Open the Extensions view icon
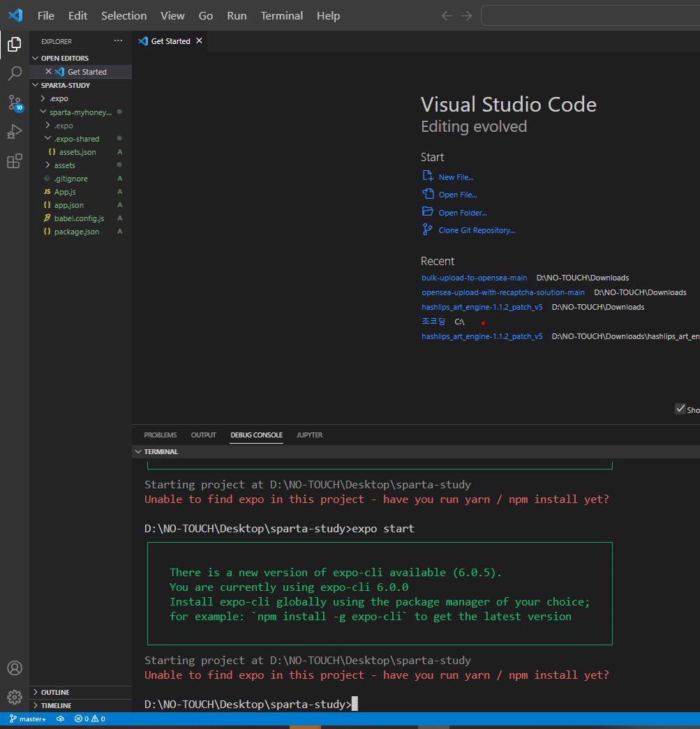The width and height of the screenshot is (700, 729). (x=15, y=161)
